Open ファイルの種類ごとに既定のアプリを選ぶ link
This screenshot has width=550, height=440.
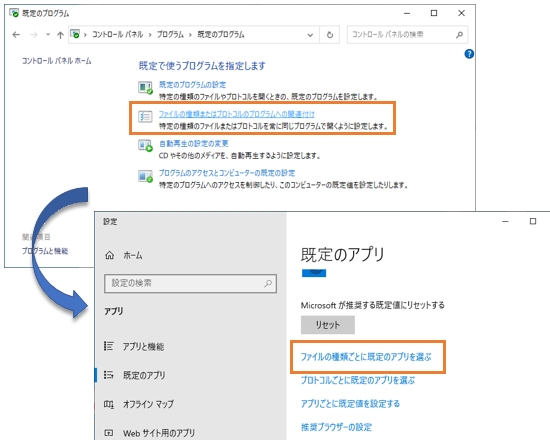(x=366, y=357)
